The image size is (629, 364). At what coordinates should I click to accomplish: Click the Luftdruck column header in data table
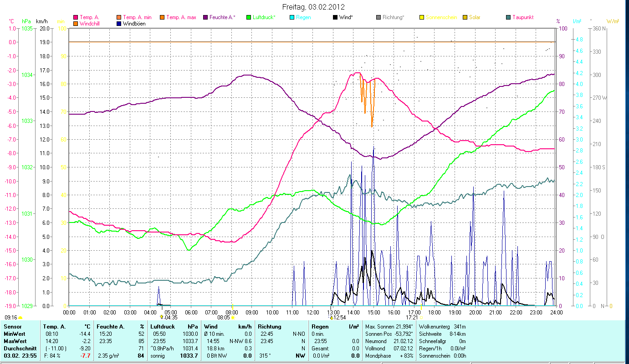pos(162,326)
